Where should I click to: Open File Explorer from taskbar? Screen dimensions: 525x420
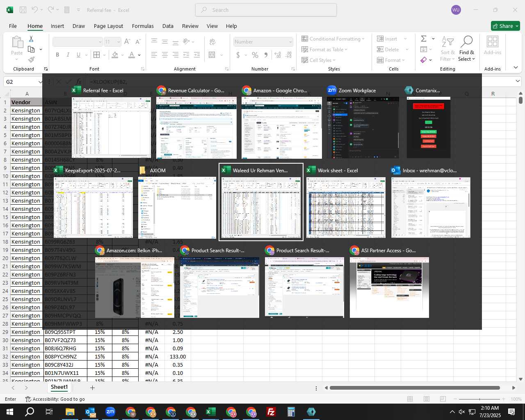point(70,412)
